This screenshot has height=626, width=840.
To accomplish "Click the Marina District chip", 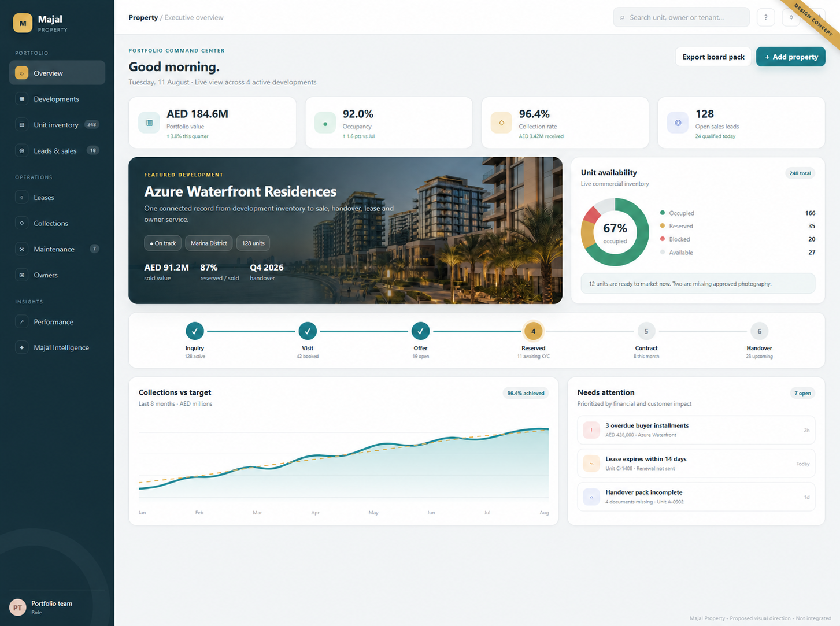I will point(209,243).
